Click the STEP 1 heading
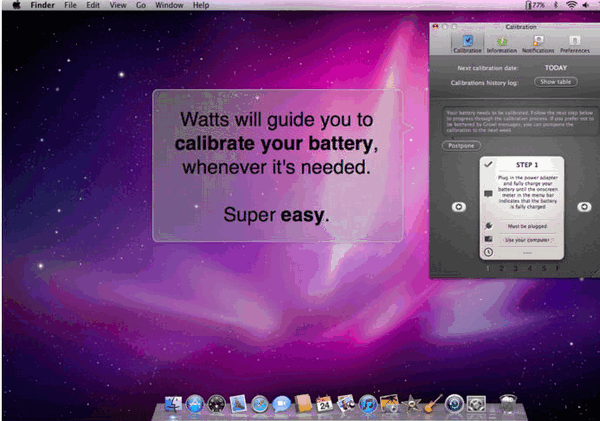This screenshot has height=421, width=600. (527, 165)
